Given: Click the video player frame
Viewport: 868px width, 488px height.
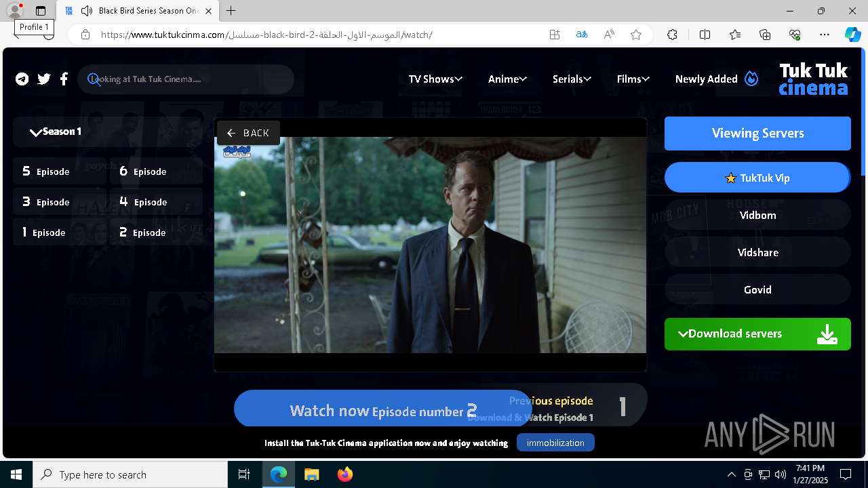Looking at the screenshot, I should [x=430, y=245].
